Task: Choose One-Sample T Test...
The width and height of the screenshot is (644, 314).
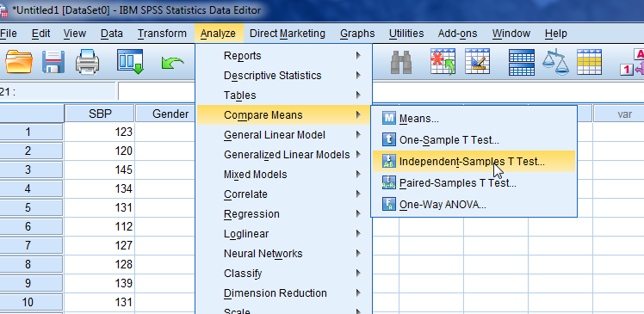Action: pyautogui.click(x=474, y=140)
